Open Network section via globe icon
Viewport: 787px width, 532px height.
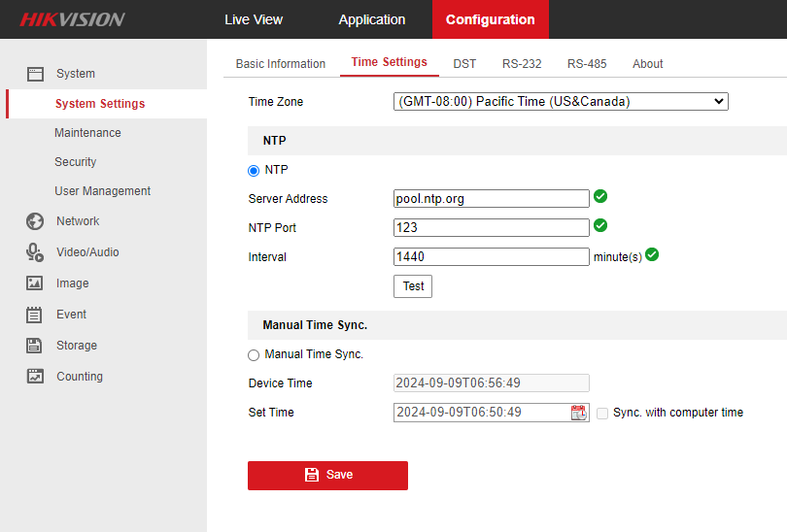click(35, 221)
